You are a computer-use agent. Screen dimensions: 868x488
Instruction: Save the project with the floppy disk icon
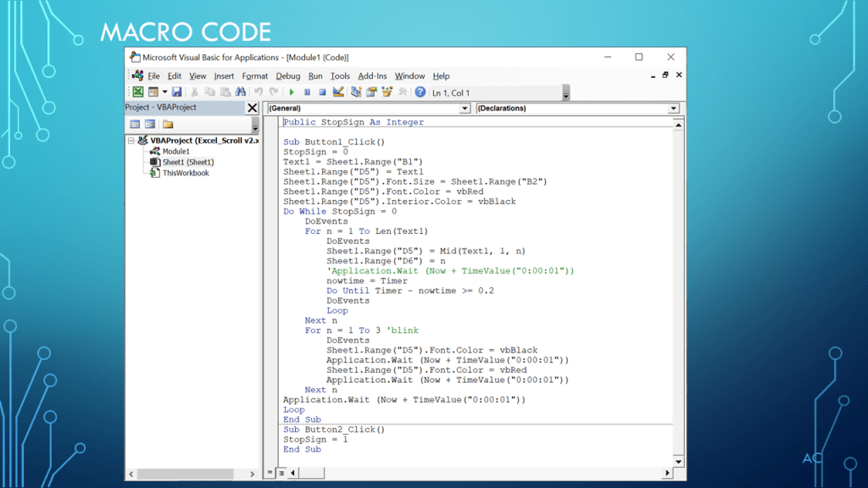point(176,92)
